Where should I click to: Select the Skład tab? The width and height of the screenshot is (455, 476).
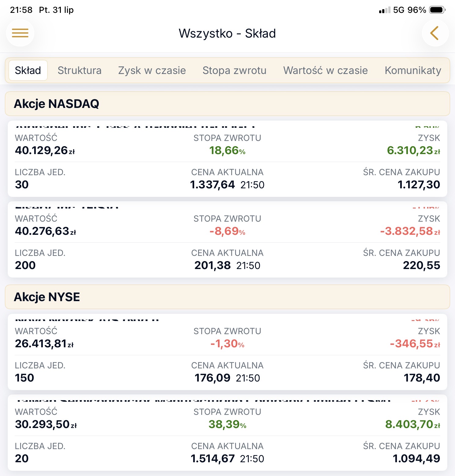(28, 70)
